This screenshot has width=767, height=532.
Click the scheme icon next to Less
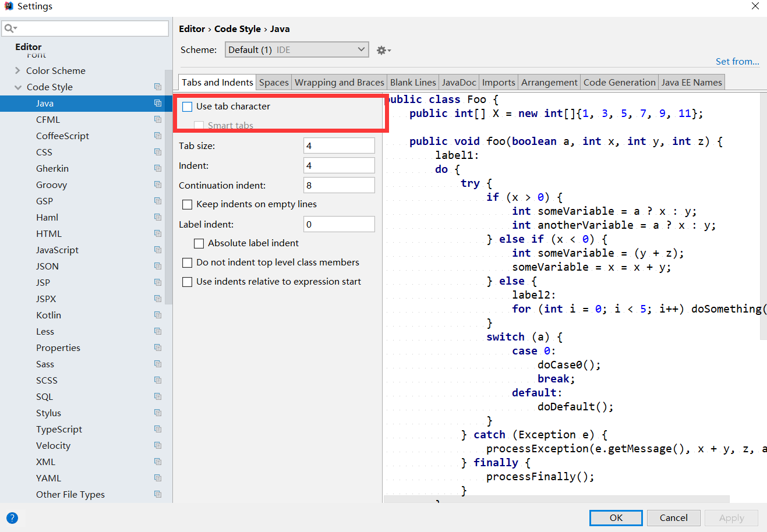click(x=158, y=331)
